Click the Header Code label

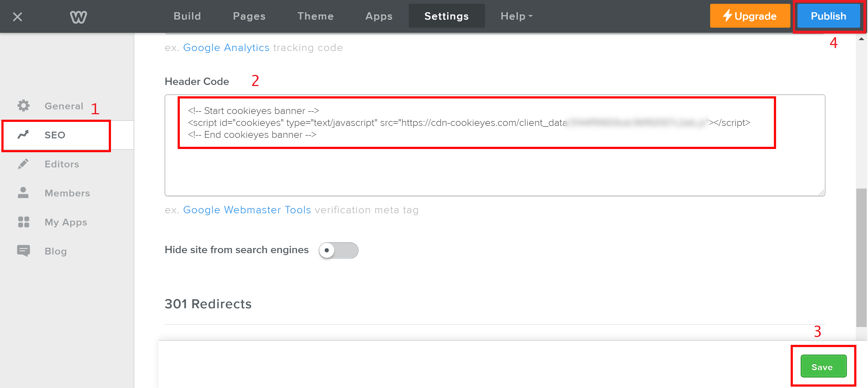pyautogui.click(x=197, y=82)
